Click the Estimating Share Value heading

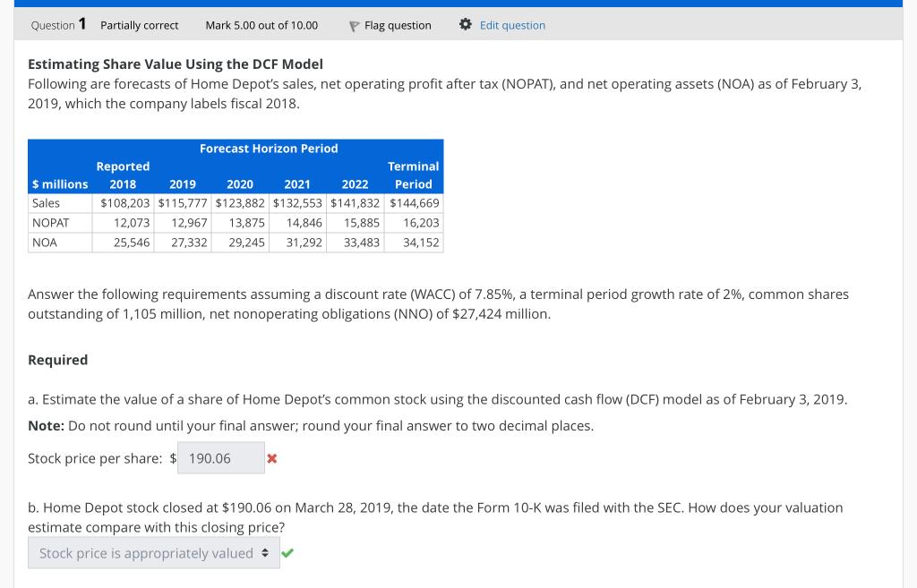click(176, 64)
